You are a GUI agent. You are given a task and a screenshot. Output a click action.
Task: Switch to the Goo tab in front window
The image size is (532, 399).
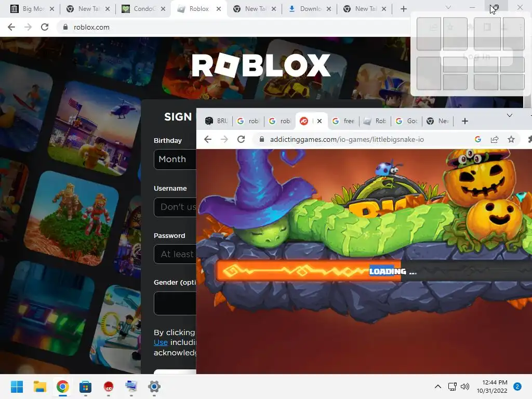coord(406,121)
